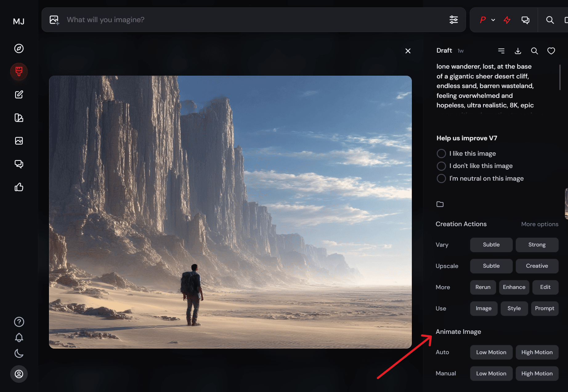
Task: Toggle dark mode moon icon
Action: (x=19, y=354)
